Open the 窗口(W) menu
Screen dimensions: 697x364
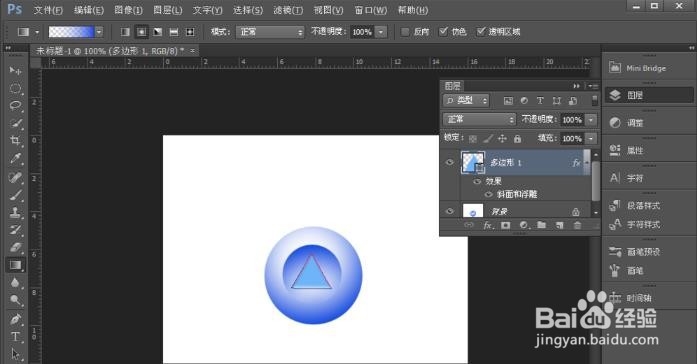tap(371, 10)
